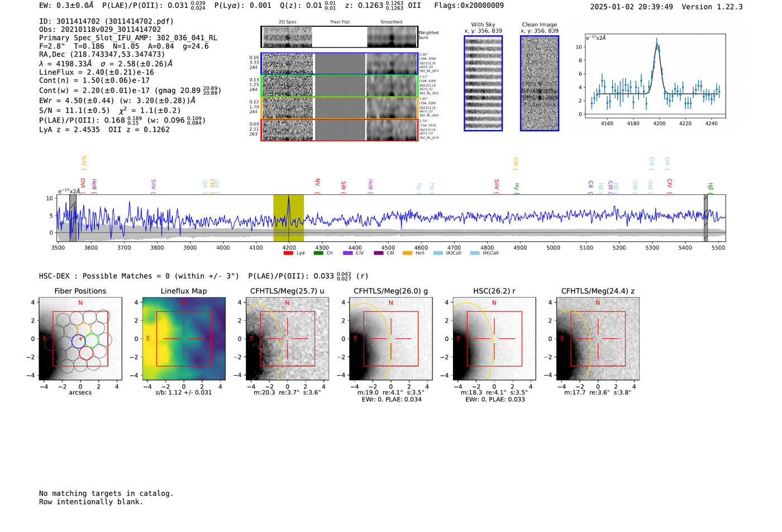Click the ID: 3011414702 text line
The image size is (782, 532).
point(106,21)
